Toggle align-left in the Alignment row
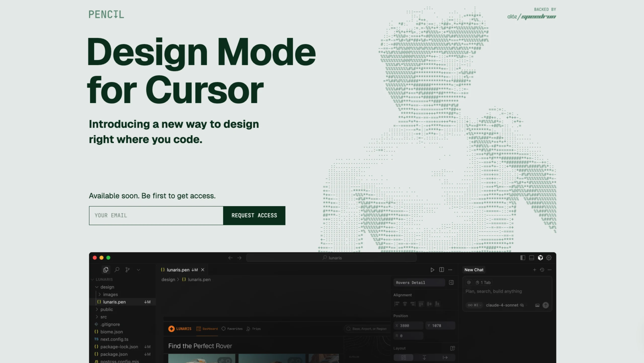The height and width of the screenshot is (363, 644). pyautogui.click(x=397, y=304)
